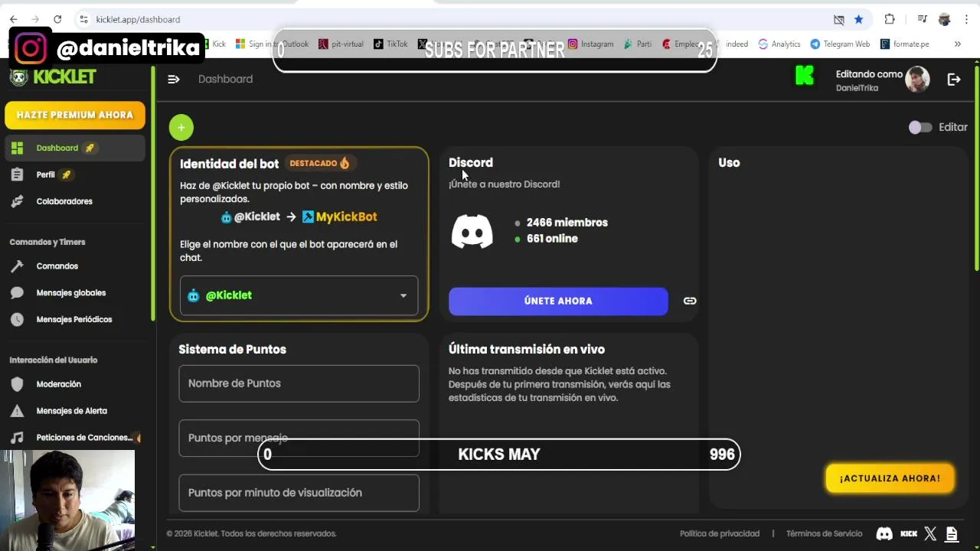Click the DanielTrika profile avatar
Screen dimensions: 980x551
917,79
